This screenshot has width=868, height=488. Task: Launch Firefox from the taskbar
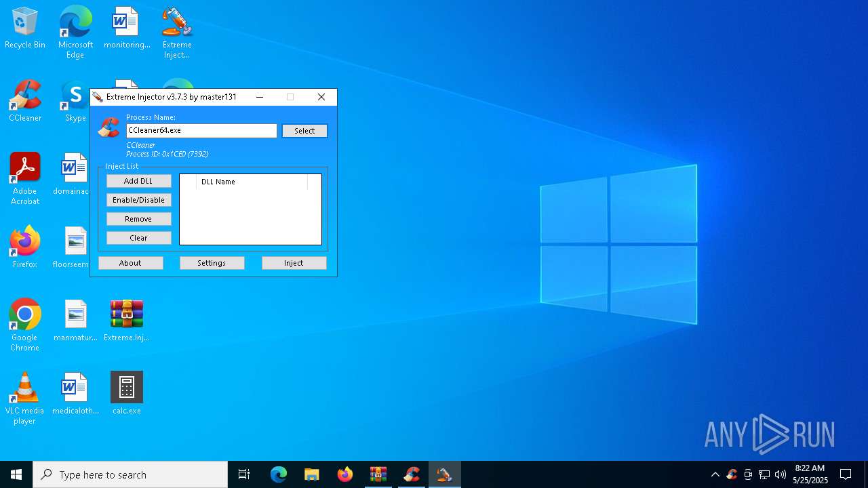(345, 474)
